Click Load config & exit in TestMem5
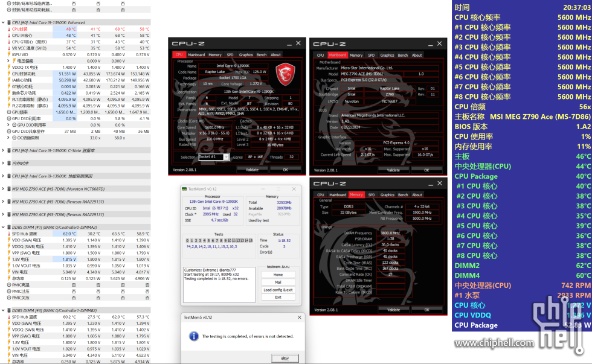The width and height of the screenshot is (592, 364). click(x=278, y=290)
